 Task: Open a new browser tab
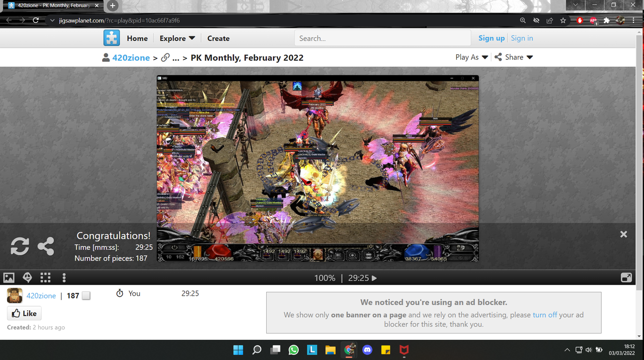coord(113,6)
